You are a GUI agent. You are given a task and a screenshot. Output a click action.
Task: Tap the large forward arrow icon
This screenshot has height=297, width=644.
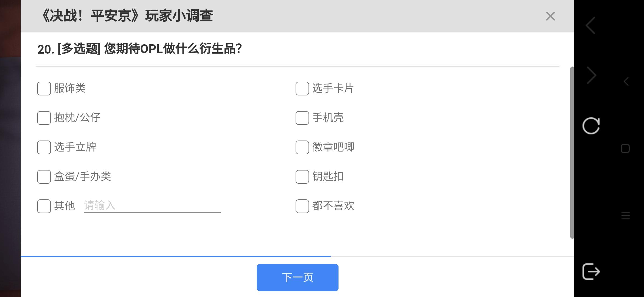coord(591,75)
